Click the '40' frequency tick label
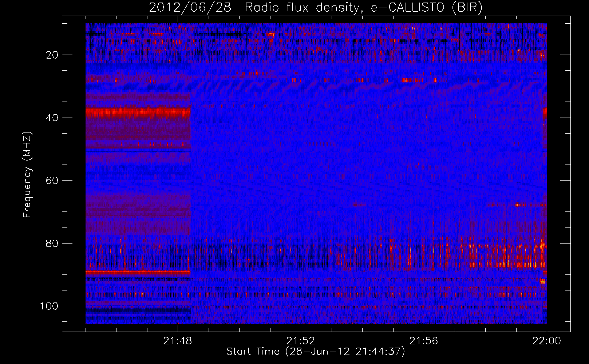The width and height of the screenshot is (589, 364). click(52, 118)
